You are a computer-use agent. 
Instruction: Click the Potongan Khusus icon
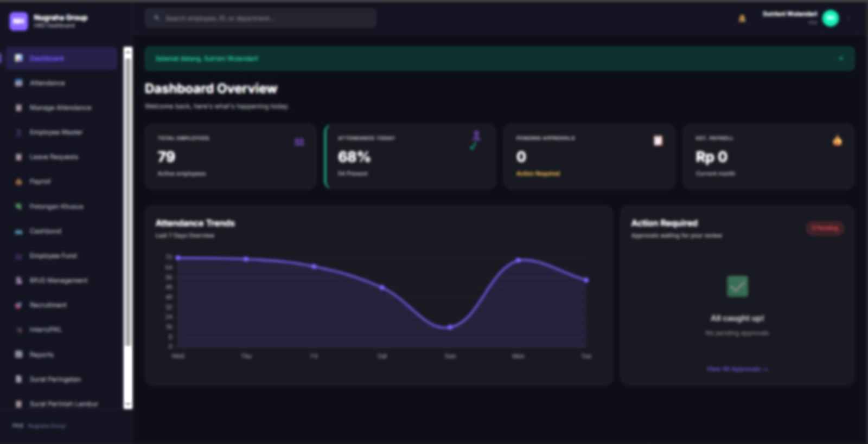pyautogui.click(x=18, y=207)
